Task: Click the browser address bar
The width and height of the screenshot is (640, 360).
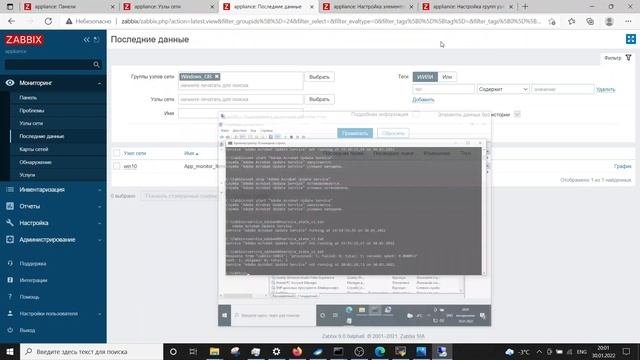Action: [331, 21]
